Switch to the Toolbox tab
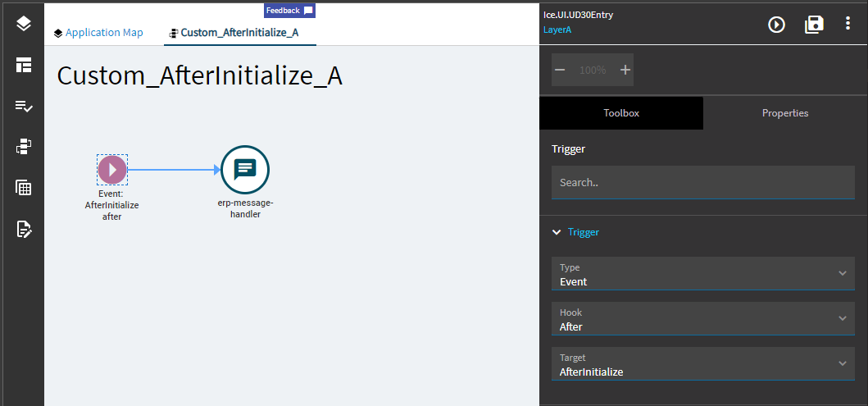 pyautogui.click(x=621, y=113)
